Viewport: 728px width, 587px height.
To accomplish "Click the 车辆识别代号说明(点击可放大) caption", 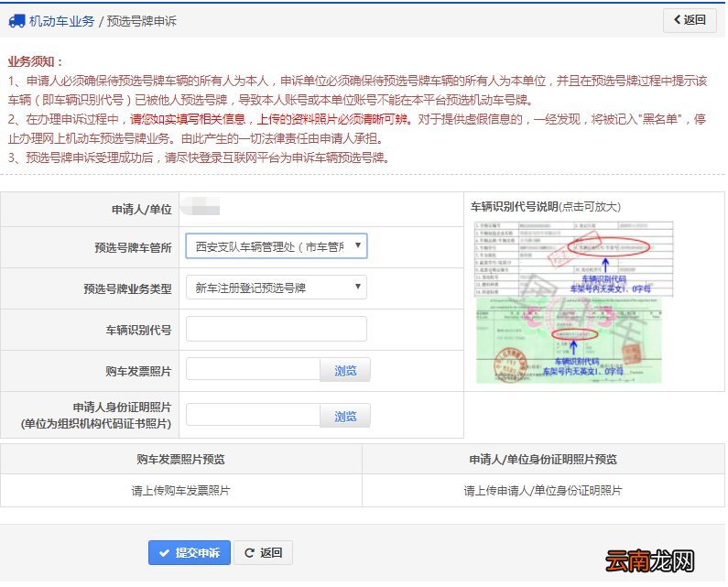I will tap(546, 207).
